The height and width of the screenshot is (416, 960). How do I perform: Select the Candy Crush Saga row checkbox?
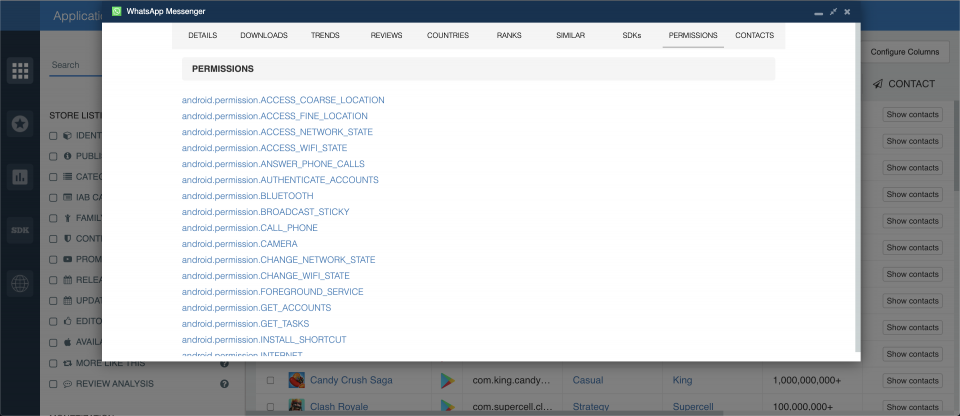click(x=270, y=380)
